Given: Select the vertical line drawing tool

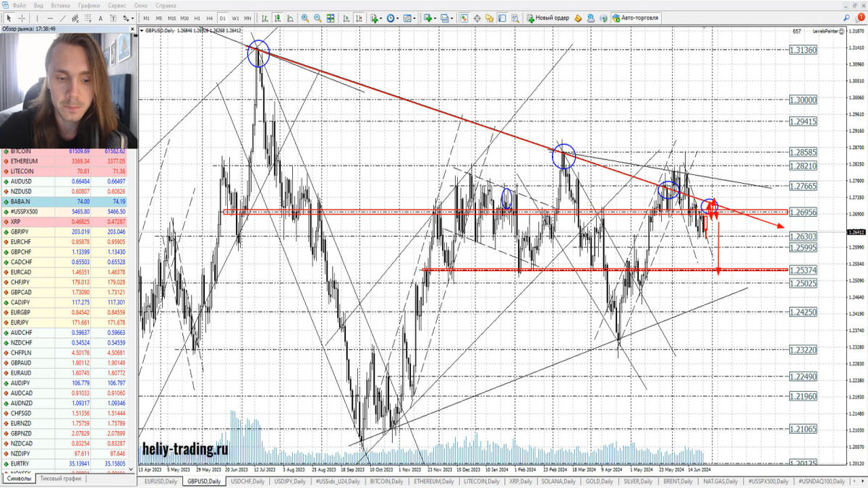Looking at the screenshot, I should pos(37,17).
